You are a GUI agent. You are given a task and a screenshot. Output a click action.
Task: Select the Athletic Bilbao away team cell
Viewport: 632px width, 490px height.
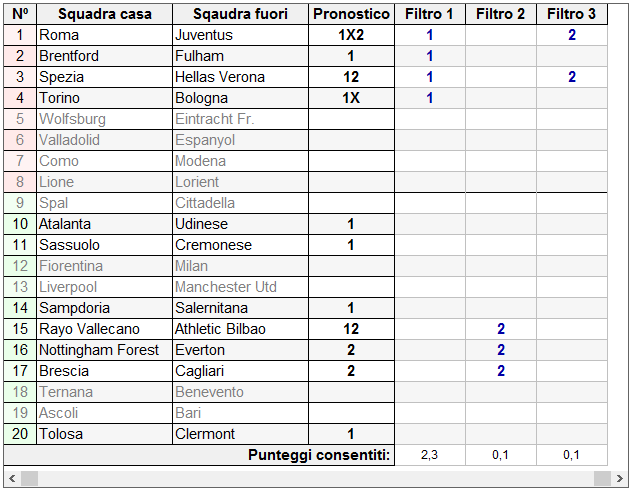click(240, 329)
